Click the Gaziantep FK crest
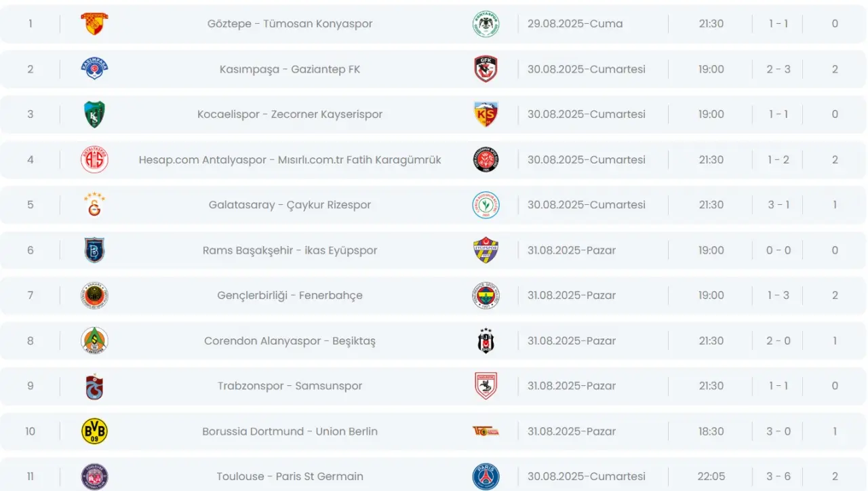 click(x=486, y=69)
